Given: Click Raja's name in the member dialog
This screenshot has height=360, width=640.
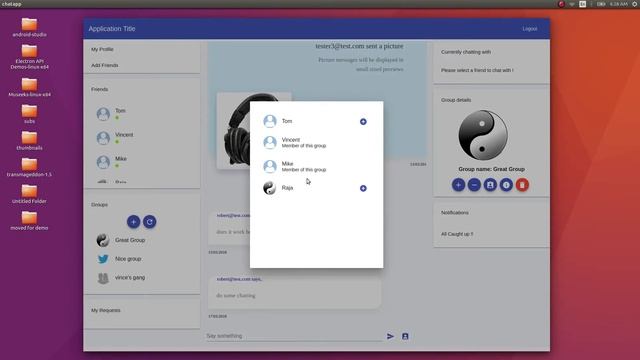Looking at the screenshot, I should tap(287, 188).
